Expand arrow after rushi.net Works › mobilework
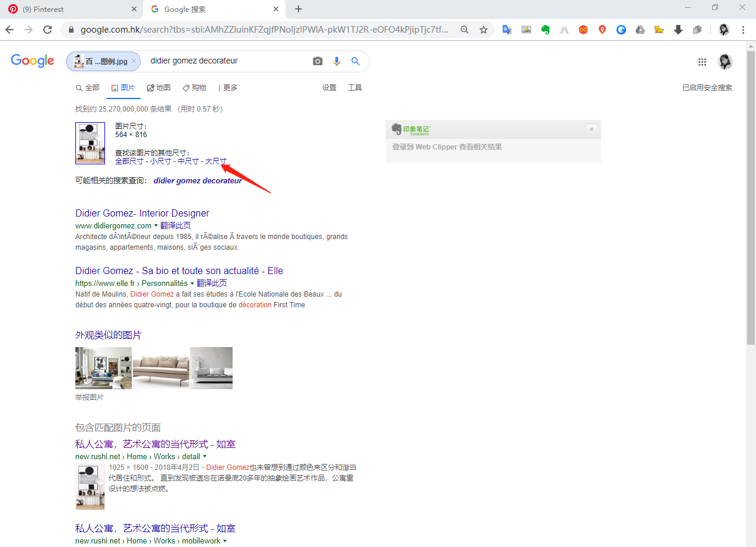Image resolution: width=756 pixels, height=547 pixels. point(225,541)
